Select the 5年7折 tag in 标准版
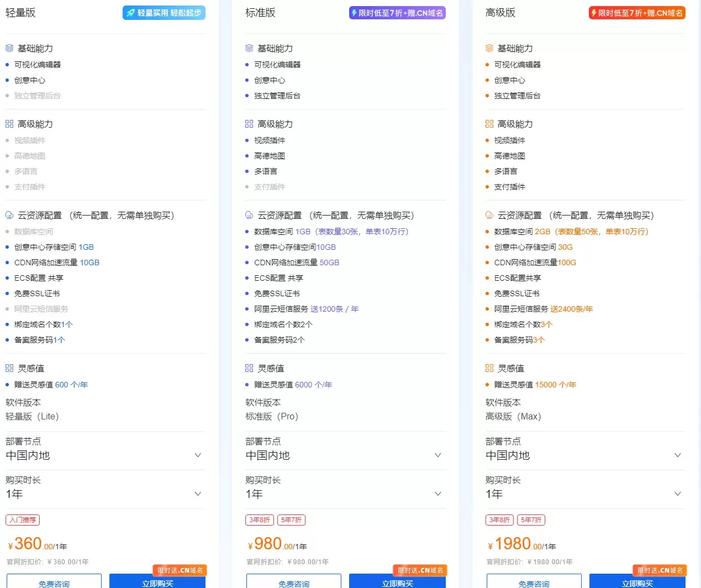Viewport: 701px width, 588px height. 291,520
